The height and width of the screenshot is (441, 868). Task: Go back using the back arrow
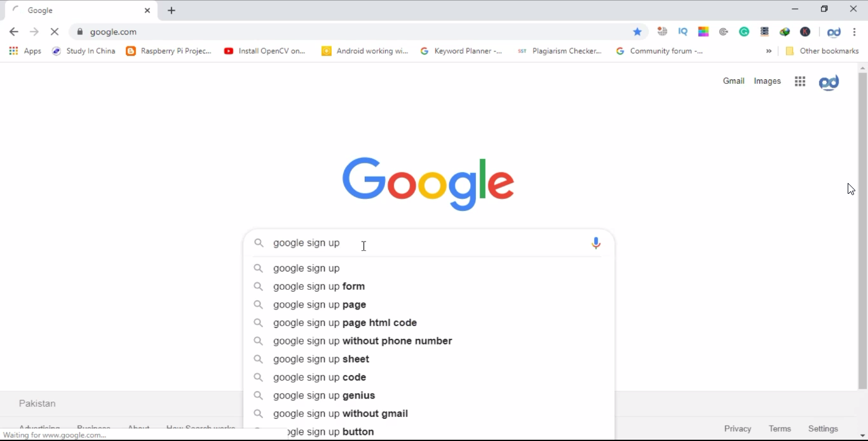point(14,32)
